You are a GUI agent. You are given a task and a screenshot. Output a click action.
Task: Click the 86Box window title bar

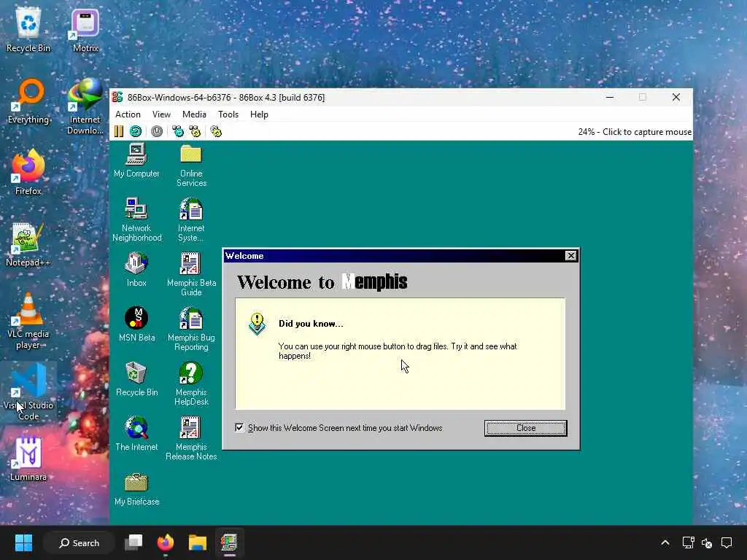[x=401, y=97]
